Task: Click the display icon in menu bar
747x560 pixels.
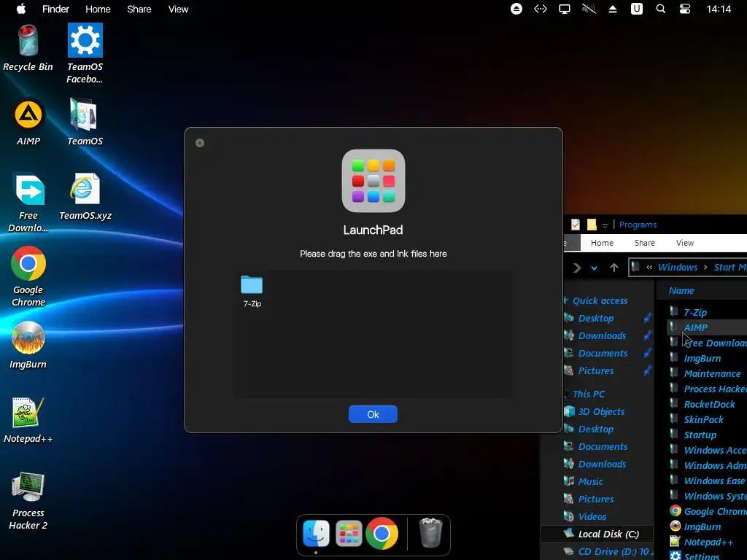Action: tap(565, 9)
